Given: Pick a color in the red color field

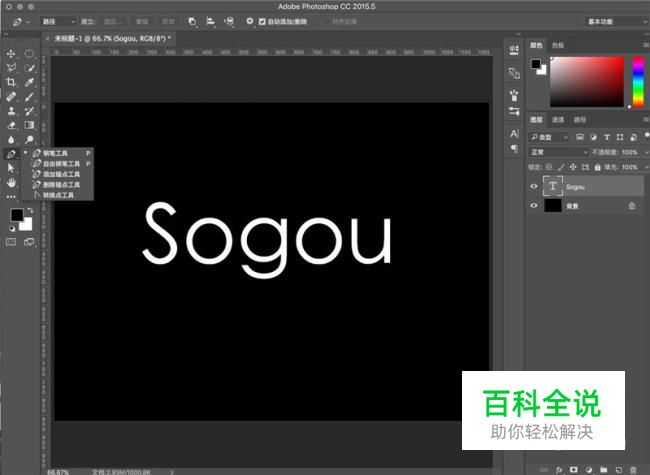Looking at the screenshot, I should [587, 82].
